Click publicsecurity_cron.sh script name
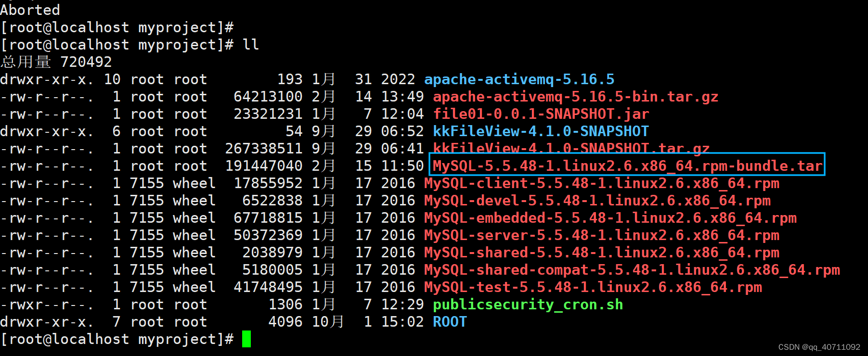The height and width of the screenshot is (356, 868). click(x=528, y=305)
